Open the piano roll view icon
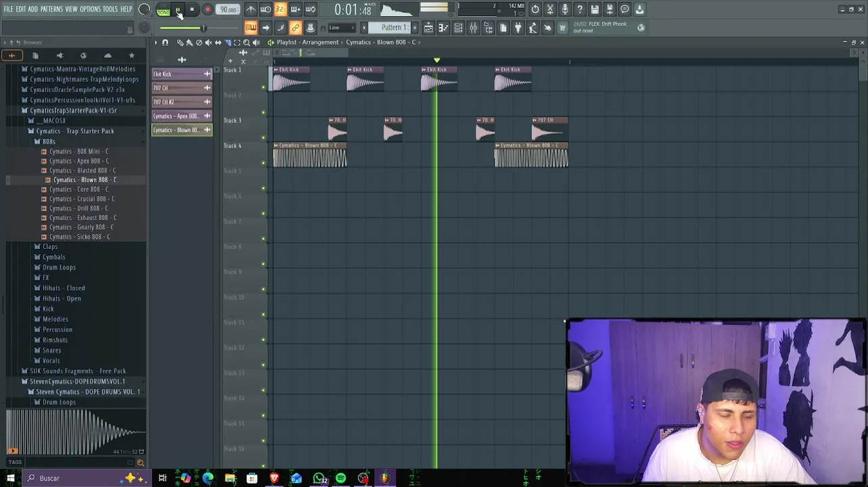The height and width of the screenshot is (487, 868). click(444, 28)
